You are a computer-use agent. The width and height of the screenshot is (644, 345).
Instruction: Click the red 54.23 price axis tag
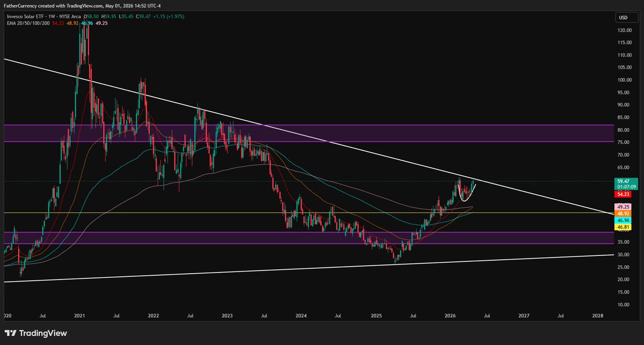[x=623, y=194]
